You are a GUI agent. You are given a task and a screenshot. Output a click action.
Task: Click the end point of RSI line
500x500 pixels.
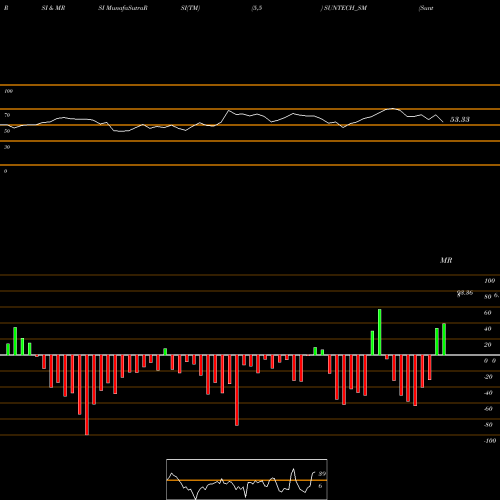(443, 122)
